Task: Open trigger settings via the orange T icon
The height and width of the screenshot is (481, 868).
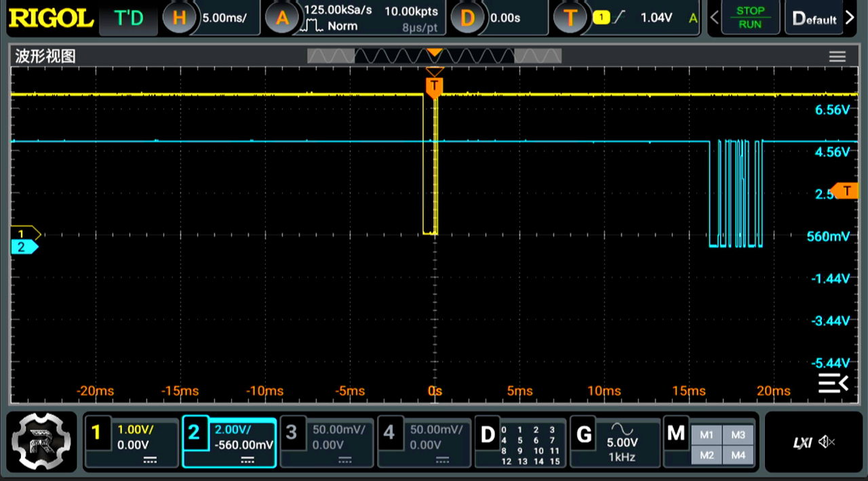Action: coord(571,18)
